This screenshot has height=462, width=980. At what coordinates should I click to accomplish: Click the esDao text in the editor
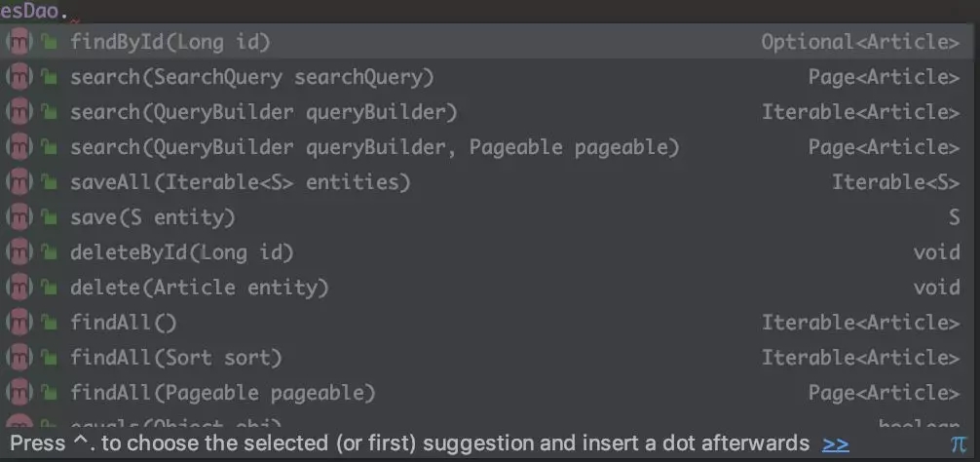28,11
